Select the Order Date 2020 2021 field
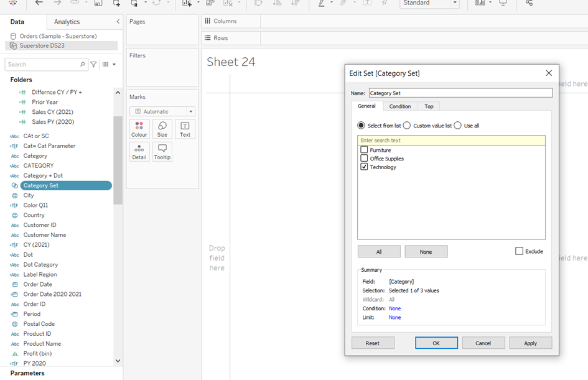Viewport: 588px width, 380px height. point(52,294)
